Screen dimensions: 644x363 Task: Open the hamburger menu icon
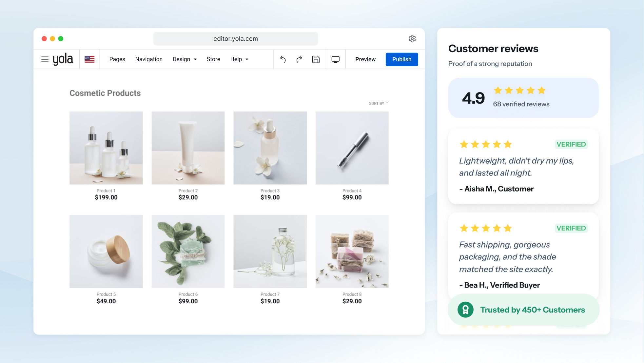coord(45,59)
